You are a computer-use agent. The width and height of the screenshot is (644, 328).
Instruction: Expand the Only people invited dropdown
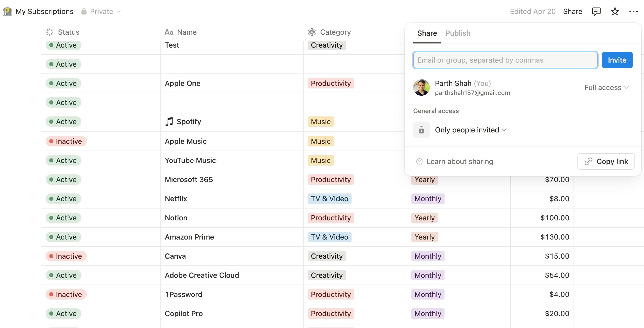[471, 130]
